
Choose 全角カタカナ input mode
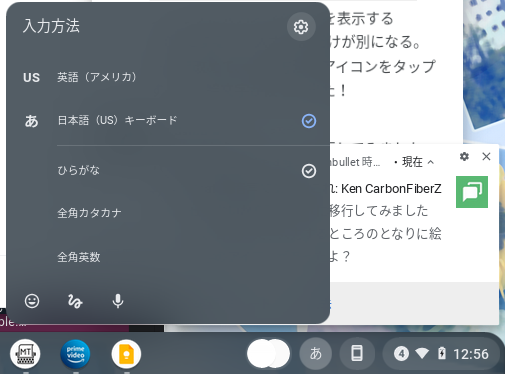[x=168, y=213]
